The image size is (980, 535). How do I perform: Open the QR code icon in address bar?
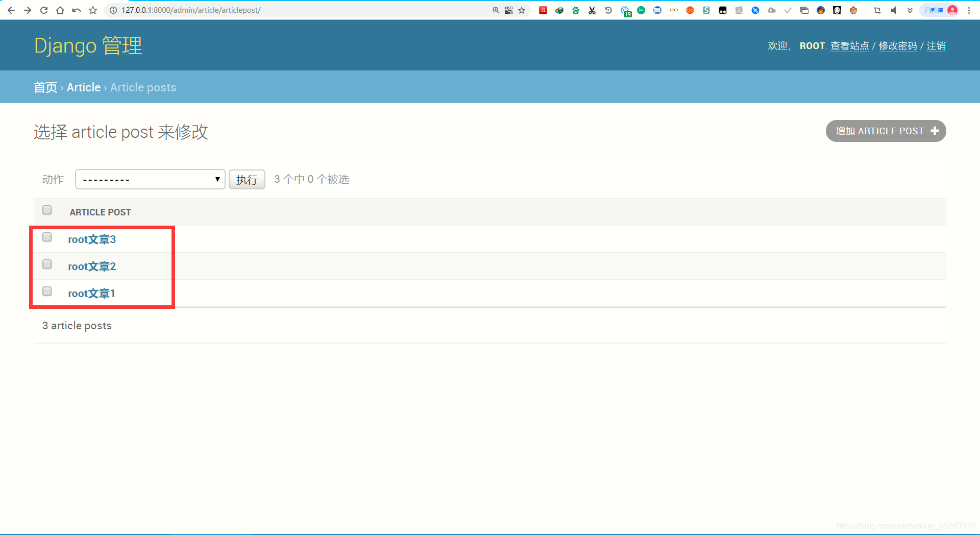pos(509,10)
